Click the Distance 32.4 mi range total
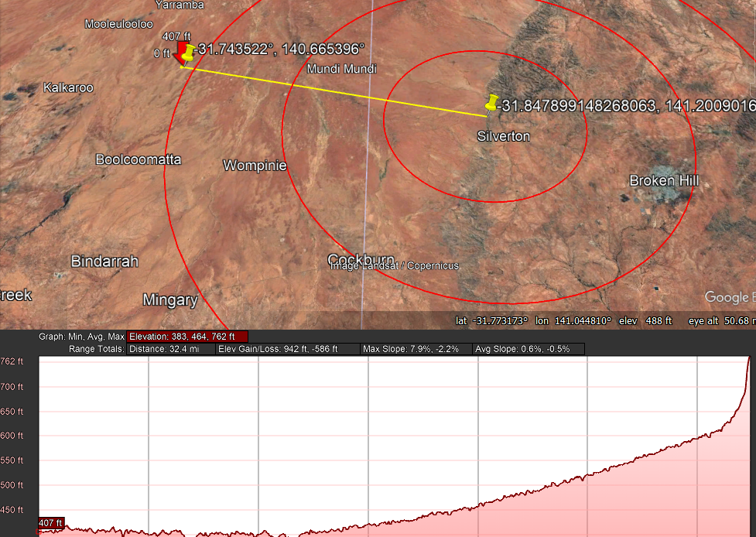Screen dimensions: 756x537 coord(169,349)
